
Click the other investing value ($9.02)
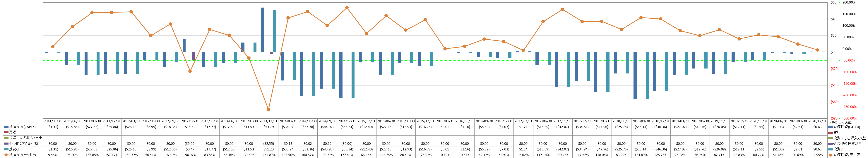(x=190, y=144)
